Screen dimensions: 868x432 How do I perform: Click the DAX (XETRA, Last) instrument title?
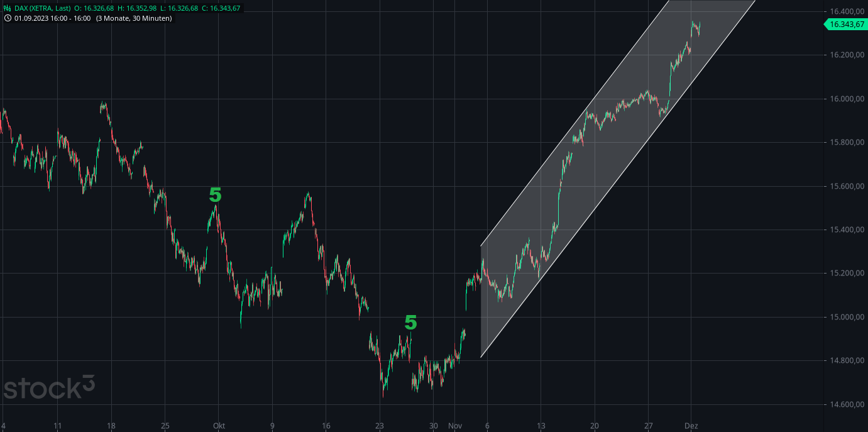(x=42, y=8)
